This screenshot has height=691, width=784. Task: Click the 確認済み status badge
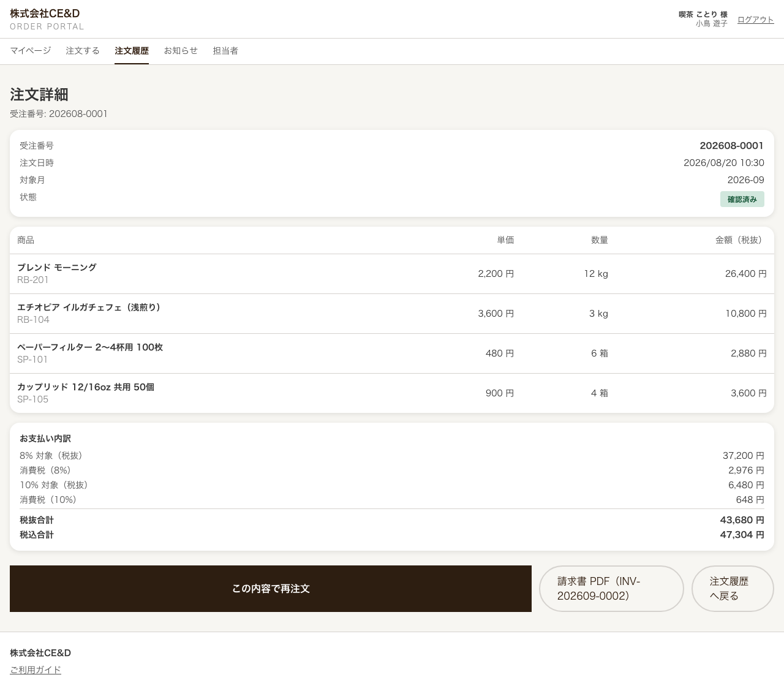[x=742, y=199]
